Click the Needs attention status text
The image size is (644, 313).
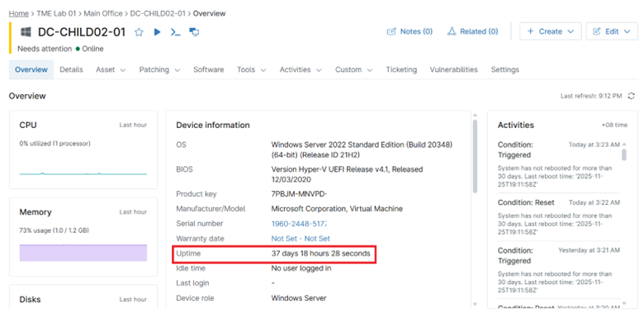(45, 49)
